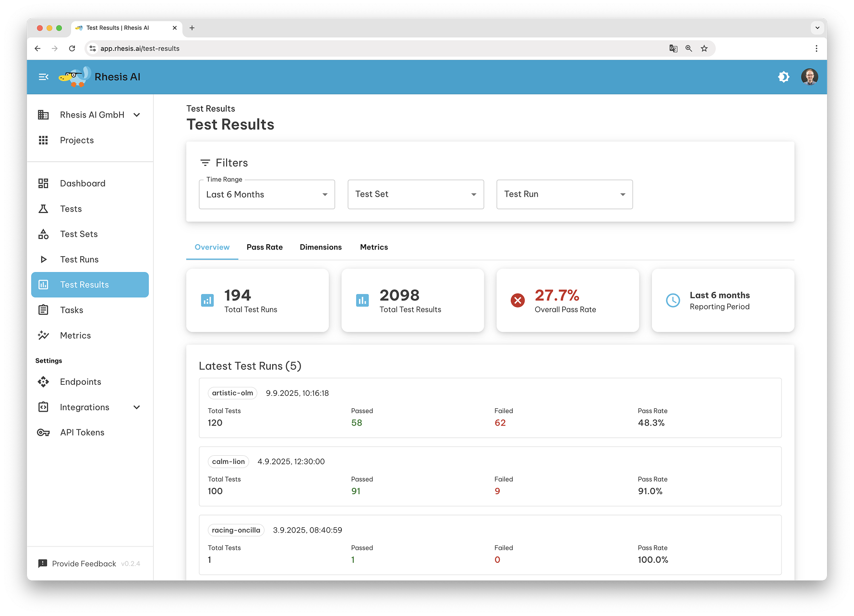Toggle dark mode with the moon icon
This screenshot has width=854, height=616.
click(x=783, y=77)
